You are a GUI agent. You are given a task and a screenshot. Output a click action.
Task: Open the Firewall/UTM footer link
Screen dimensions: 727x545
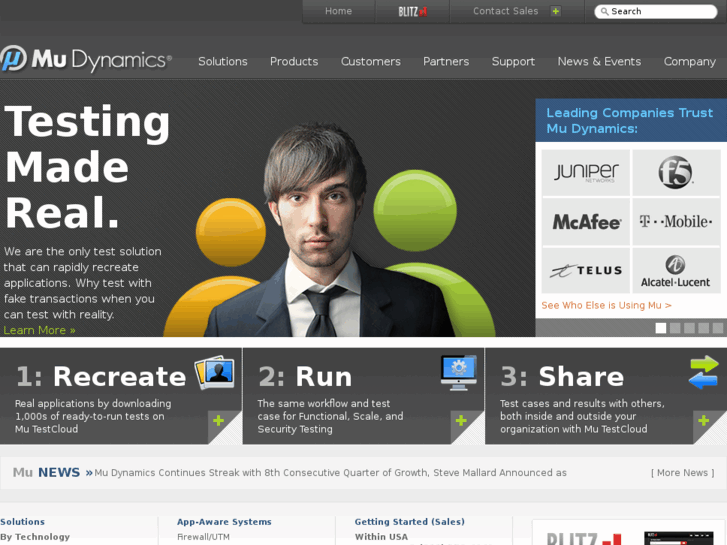tap(203, 537)
